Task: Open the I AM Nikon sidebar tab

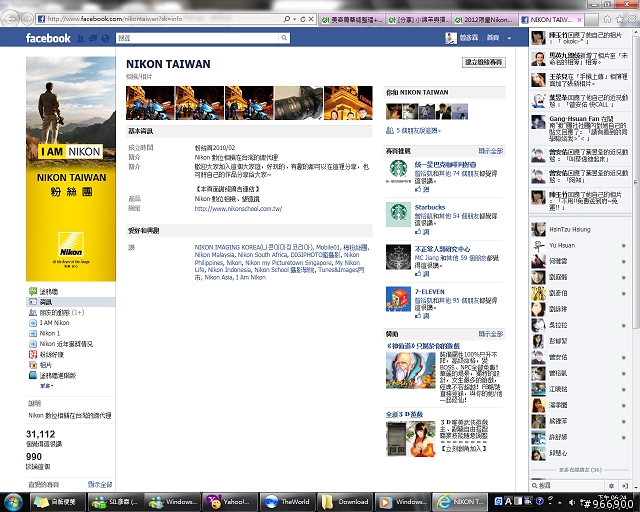Action: [x=54, y=323]
